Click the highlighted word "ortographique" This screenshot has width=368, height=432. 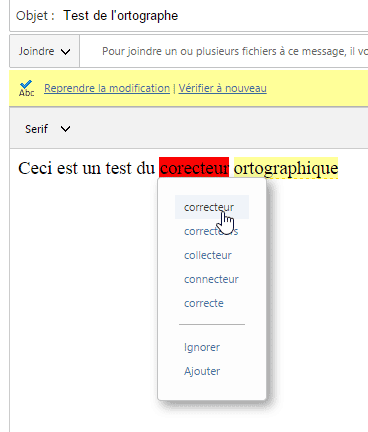(x=286, y=168)
